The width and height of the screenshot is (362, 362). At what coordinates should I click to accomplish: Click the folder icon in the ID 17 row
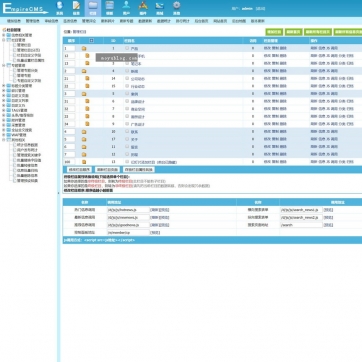[84, 139]
